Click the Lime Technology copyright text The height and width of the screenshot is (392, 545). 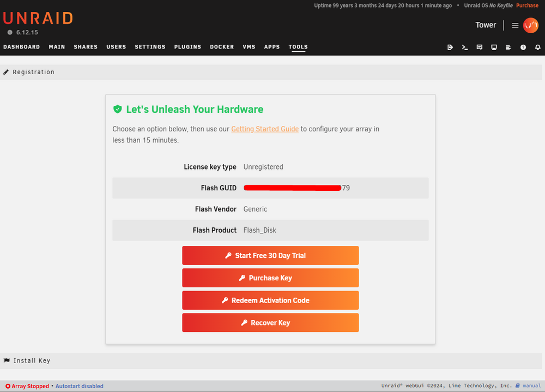(447, 386)
